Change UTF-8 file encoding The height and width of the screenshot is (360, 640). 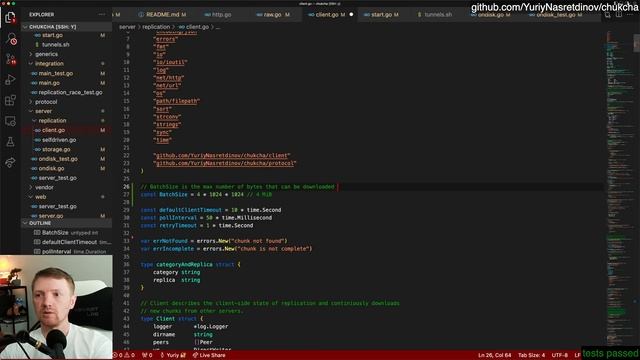tap(560, 355)
